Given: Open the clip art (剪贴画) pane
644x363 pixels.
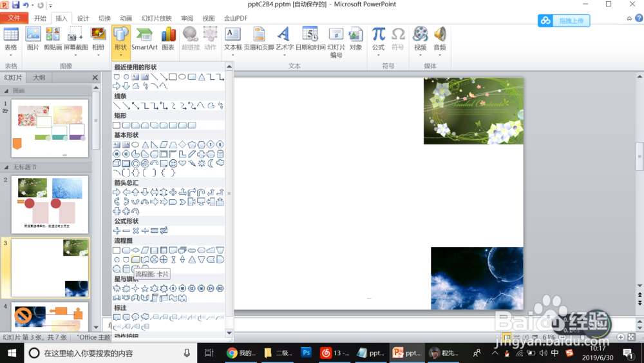Looking at the screenshot, I should (53, 39).
